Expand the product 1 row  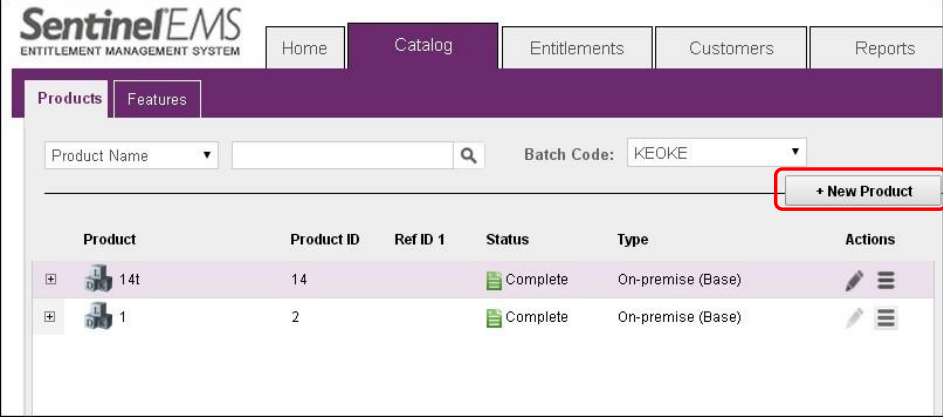click(51, 317)
